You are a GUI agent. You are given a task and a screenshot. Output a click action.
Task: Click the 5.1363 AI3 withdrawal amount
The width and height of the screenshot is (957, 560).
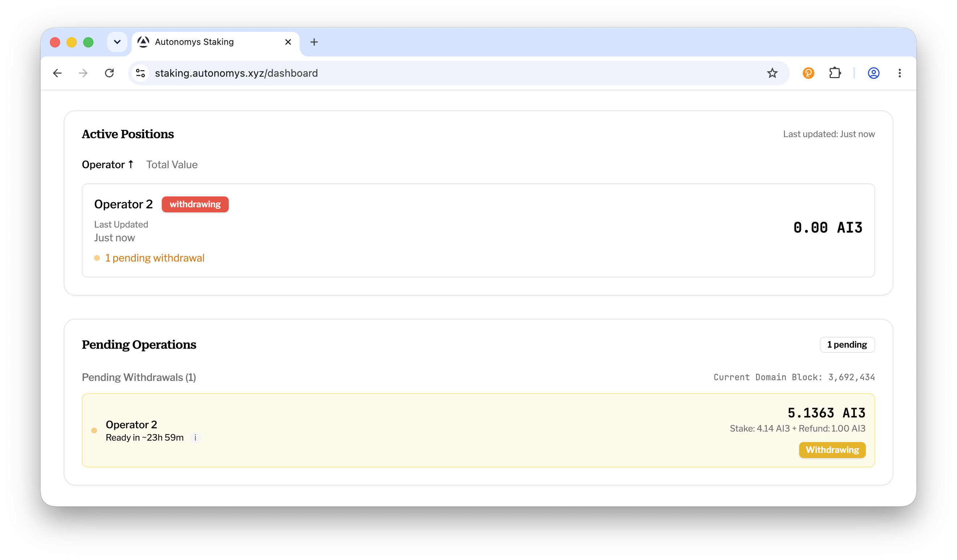point(826,413)
